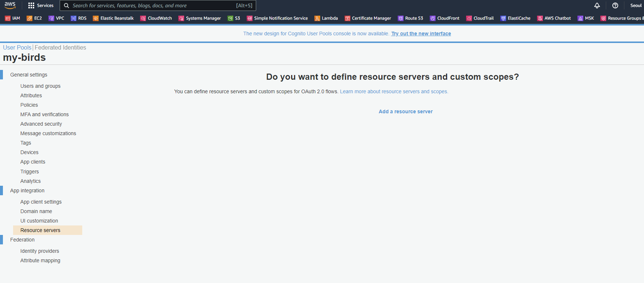Screen dimensions: 644x283
Task: Click the IAM favorite icon
Action: 8,18
